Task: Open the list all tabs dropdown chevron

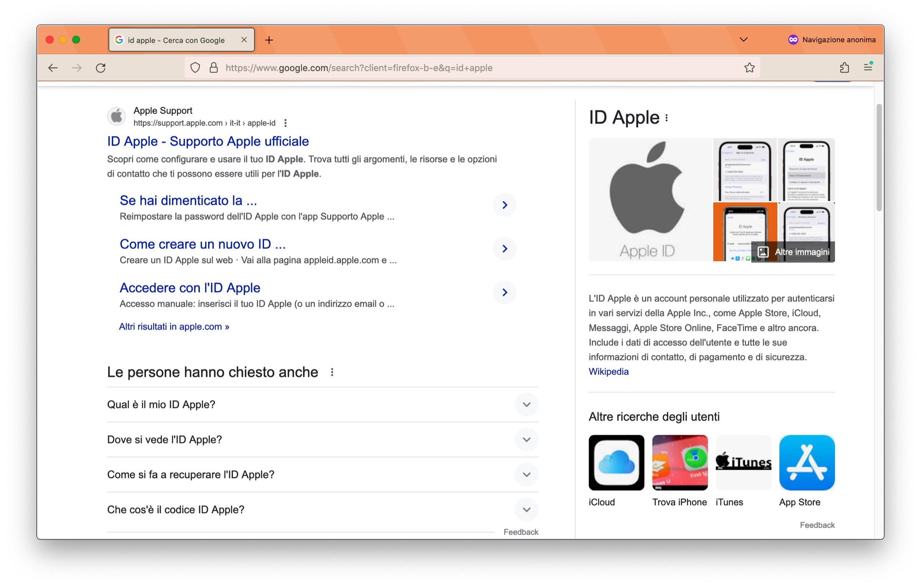Action: click(x=743, y=40)
